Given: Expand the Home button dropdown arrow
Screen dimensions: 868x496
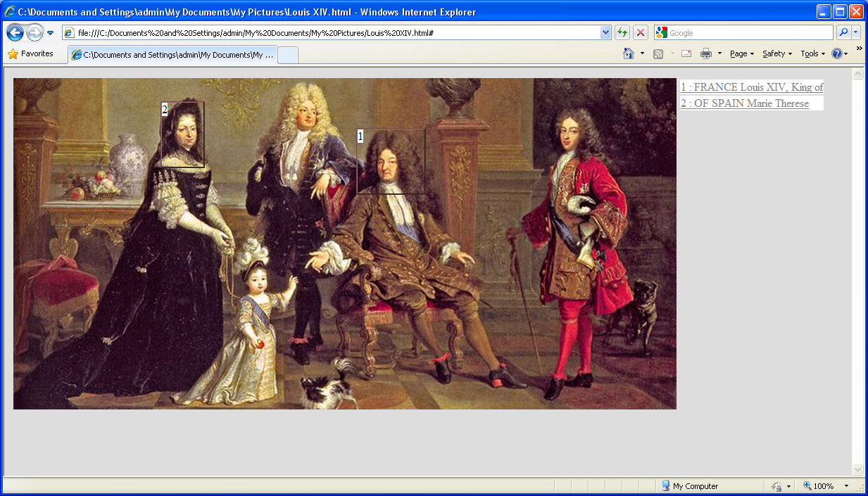Looking at the screenshot, I should click(642, 53).
